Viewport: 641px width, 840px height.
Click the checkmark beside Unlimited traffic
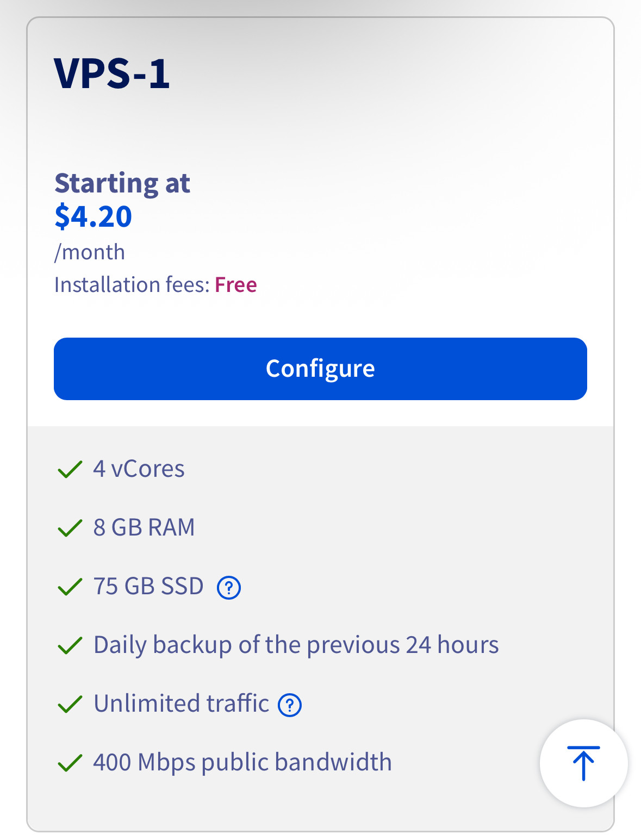[70, 704]
